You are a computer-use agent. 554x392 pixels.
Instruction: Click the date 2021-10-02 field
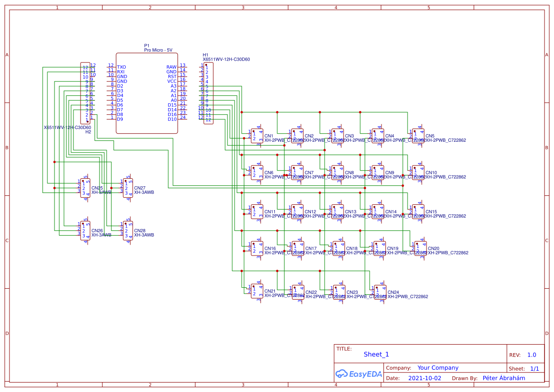pyautogui.click(x=424, y=378)
